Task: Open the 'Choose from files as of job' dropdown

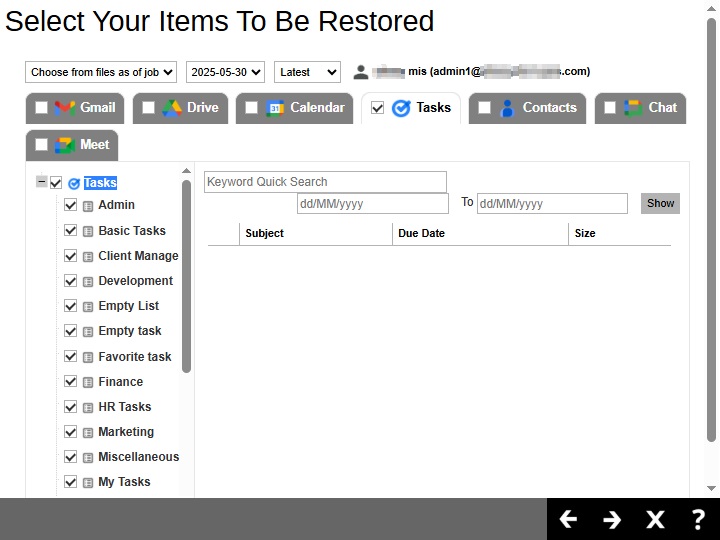Action: coord(101,72)
